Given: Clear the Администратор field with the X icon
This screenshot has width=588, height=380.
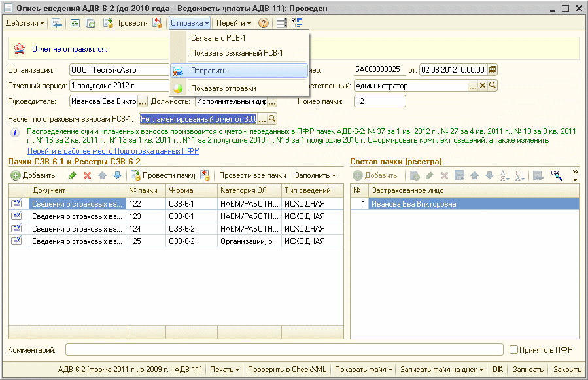Looking at the screenshot, I should tap(483, 86).
